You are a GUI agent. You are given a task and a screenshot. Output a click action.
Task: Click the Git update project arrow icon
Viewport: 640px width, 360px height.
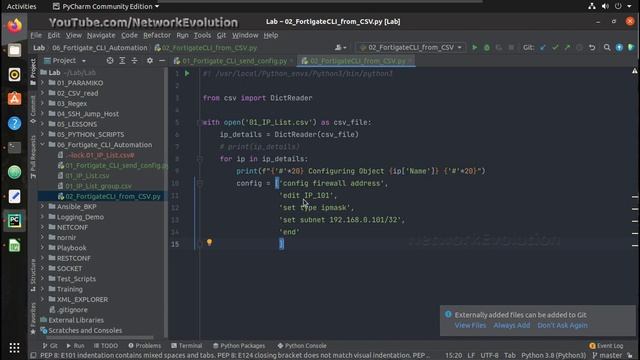click(543, 48)
